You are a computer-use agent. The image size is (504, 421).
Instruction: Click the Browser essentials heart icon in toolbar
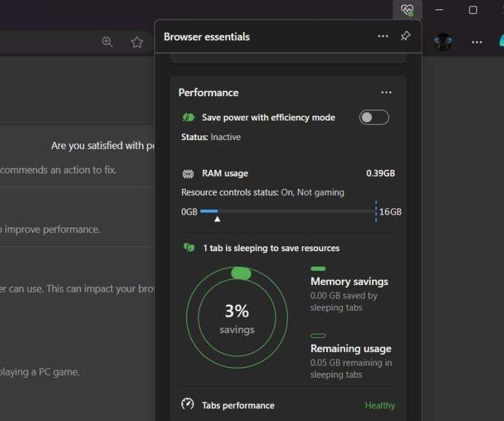tap(407, 10)
